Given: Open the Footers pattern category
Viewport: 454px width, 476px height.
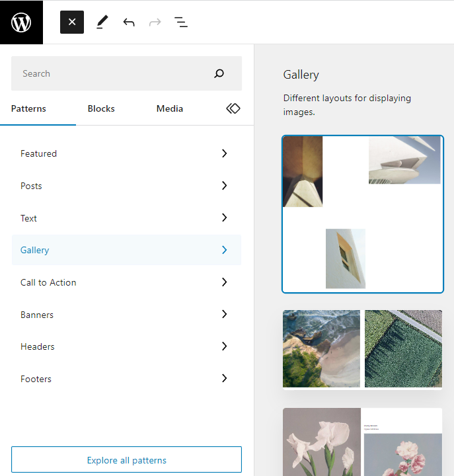Looking at the screenshot, I should click(126, 379).
